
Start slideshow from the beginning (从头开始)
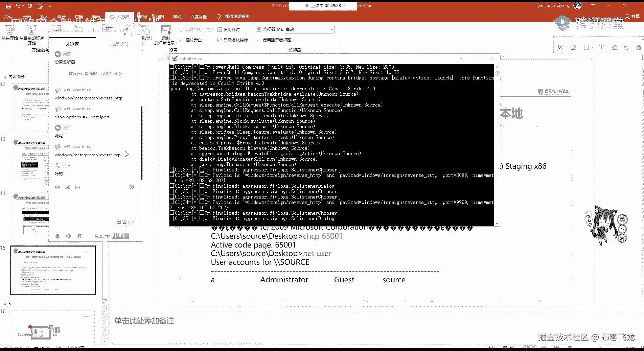10,33
